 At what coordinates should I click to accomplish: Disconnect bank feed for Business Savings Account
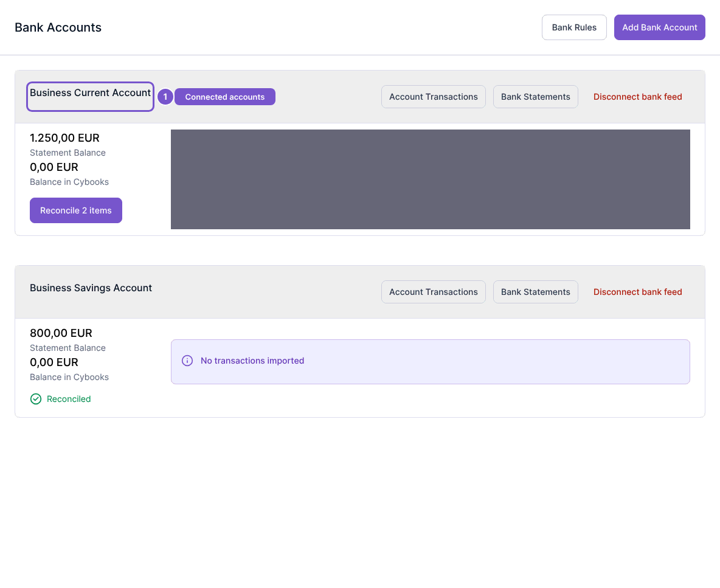pyautogui.click(x=637, y=292)
